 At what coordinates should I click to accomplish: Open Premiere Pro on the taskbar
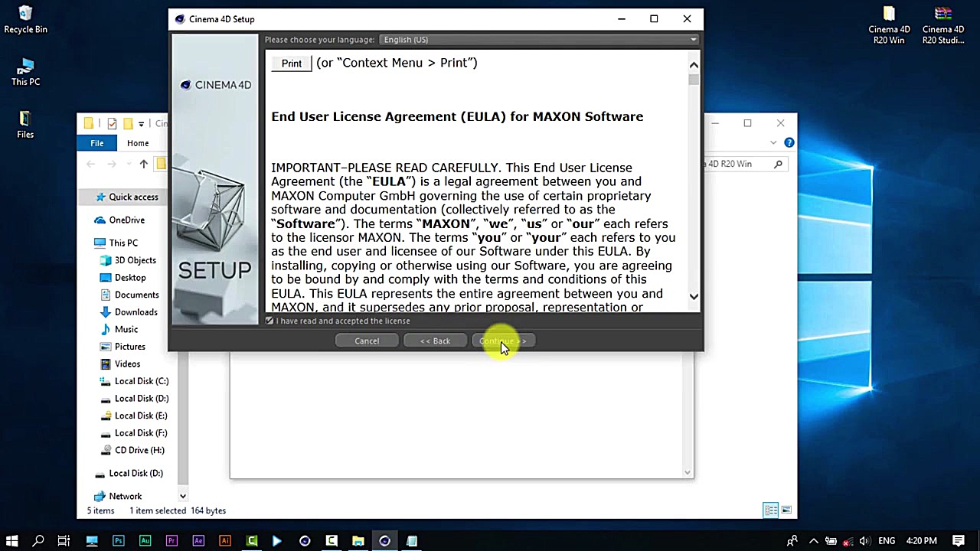[x=171, y=541]
